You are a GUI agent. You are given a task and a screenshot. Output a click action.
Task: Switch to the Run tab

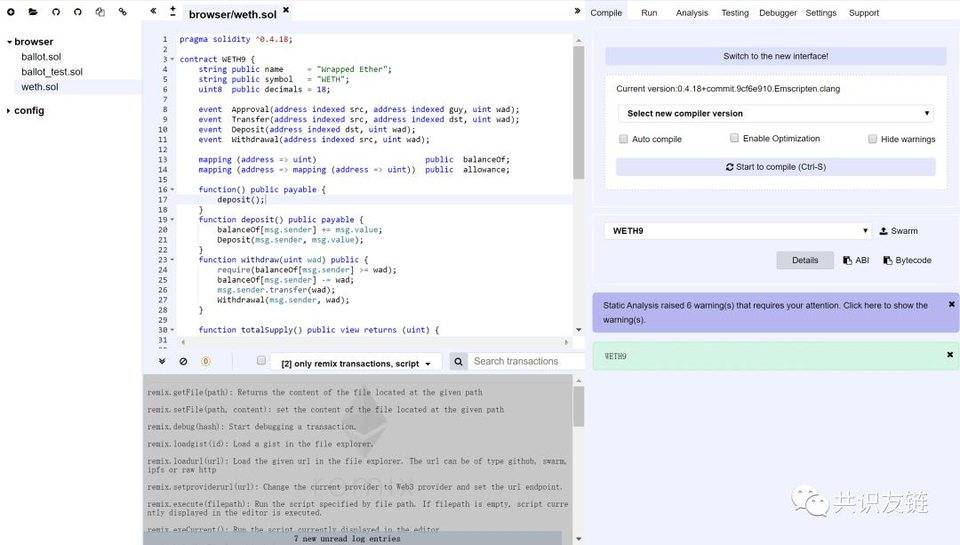click(649, 13)
